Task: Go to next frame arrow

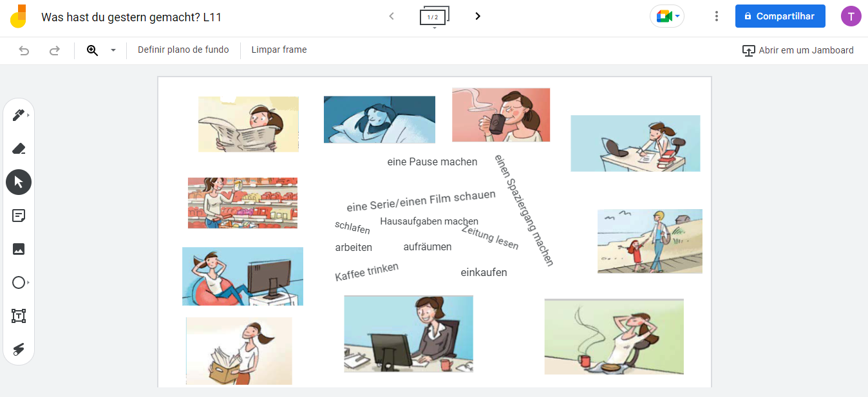Action: (x=478, y=16)
